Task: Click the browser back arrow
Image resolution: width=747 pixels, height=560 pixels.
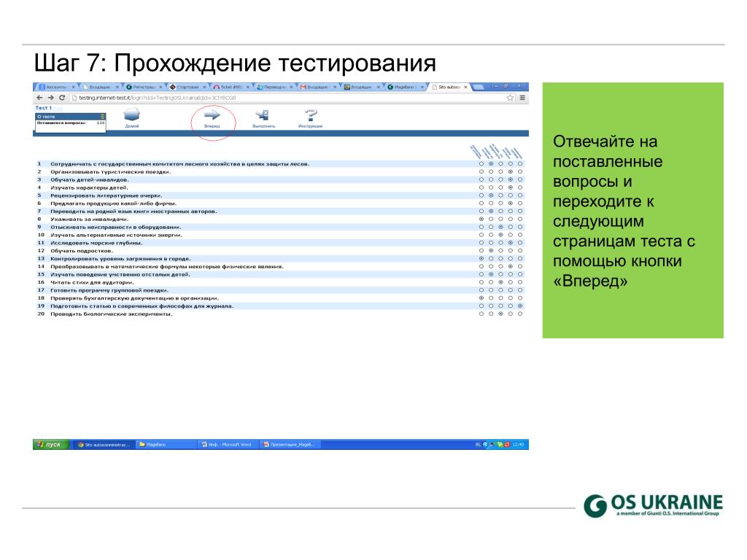Action: point(39,98)
